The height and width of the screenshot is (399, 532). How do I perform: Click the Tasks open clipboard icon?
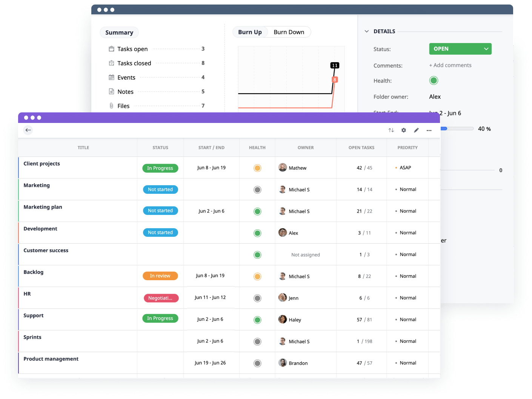111,49
